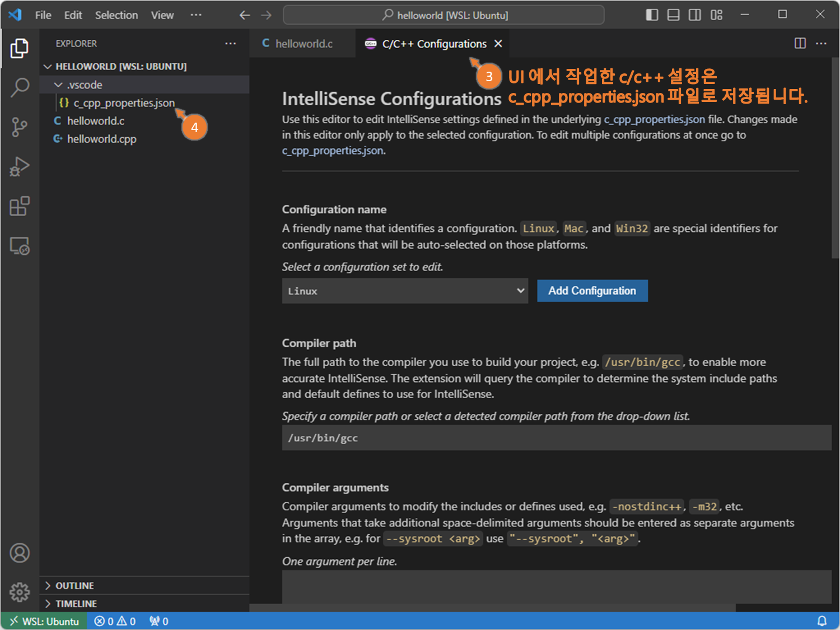840x630 pixels.
Task: Click the compiler path field /usr/bin/gcc
Action: tap(557, 438)
